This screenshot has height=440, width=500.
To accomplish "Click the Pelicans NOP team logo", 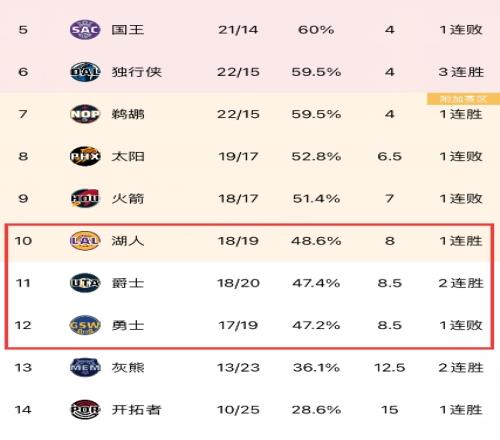I will tap(85, 114).
